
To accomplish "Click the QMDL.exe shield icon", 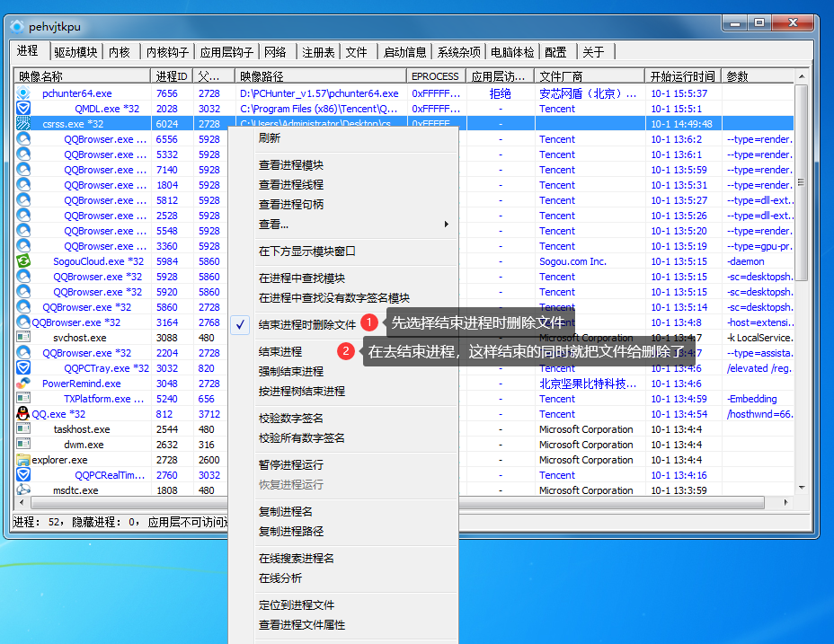I will click(x=23, y=109).
